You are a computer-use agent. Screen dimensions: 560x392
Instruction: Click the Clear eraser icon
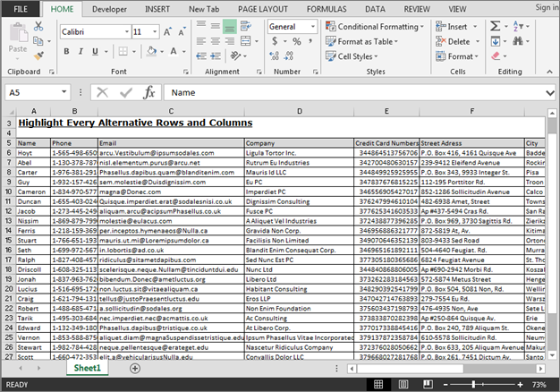[x=496, y=55]
